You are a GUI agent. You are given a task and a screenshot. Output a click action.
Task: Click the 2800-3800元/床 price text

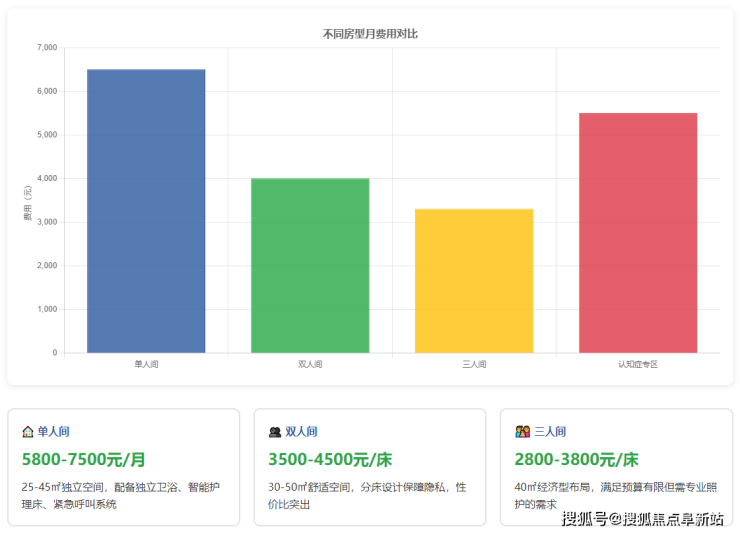(x=577, y=460)
